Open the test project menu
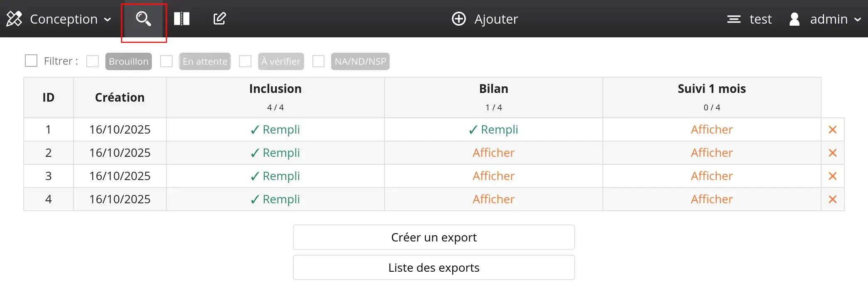 [750, 19]
